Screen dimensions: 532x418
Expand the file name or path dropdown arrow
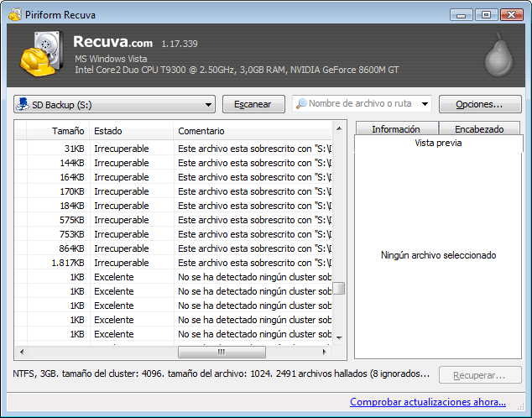click(x=425, y=105)
